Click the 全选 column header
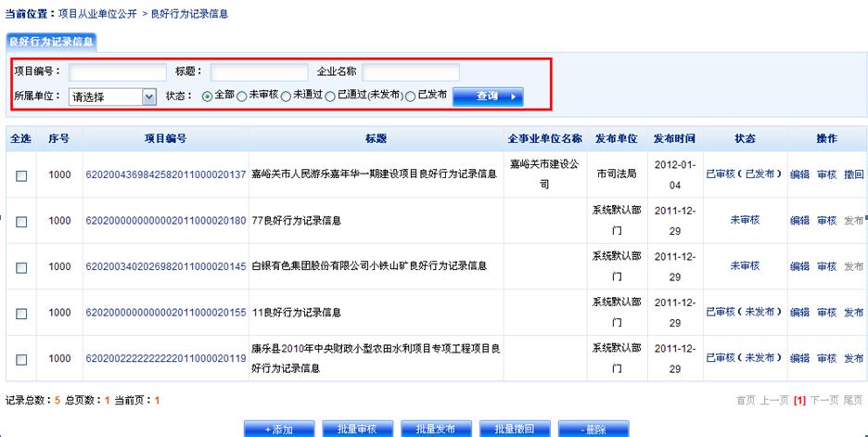Viewport: 868px width, 437px height. click(20, 138)
